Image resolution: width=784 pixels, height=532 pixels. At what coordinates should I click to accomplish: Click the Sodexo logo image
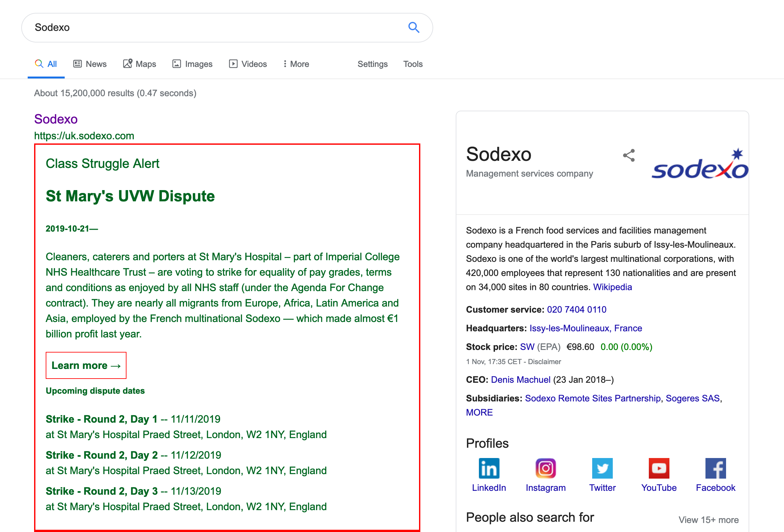(700, 163)
